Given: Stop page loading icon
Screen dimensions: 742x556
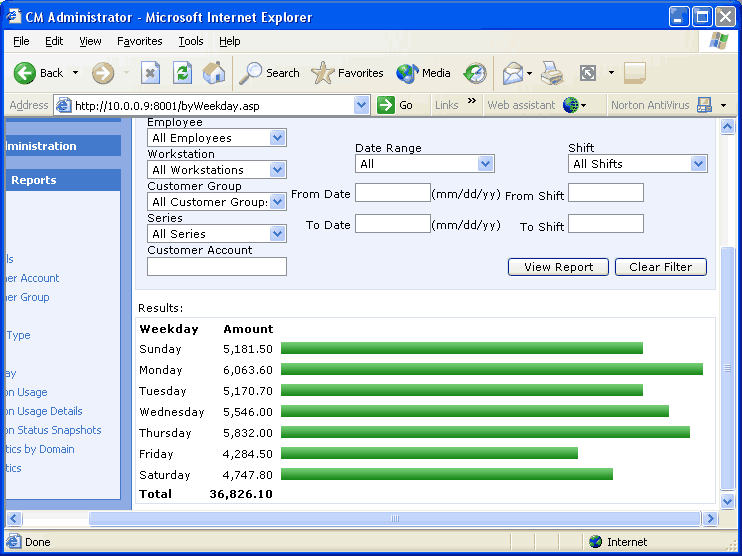Looking at the screenshot, I should click(150, 73).
